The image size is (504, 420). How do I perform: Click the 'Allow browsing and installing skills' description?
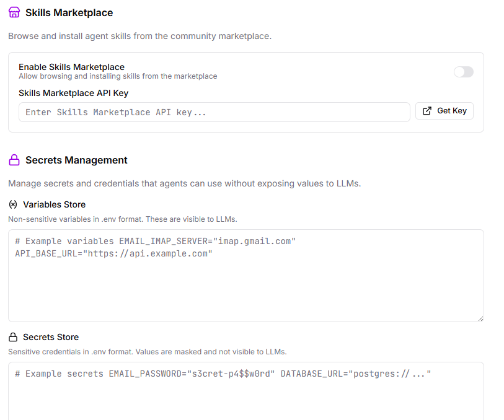(x=118, y=76)
